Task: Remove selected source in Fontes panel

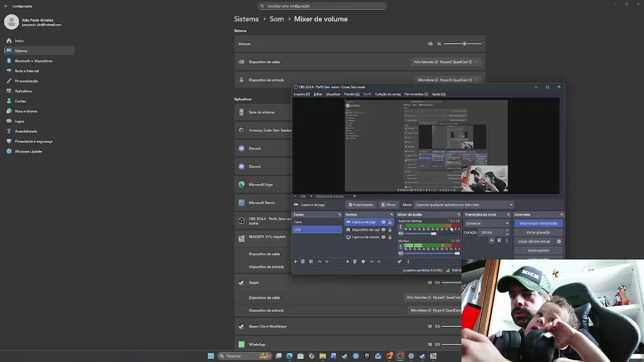Action: click(355, 261)
